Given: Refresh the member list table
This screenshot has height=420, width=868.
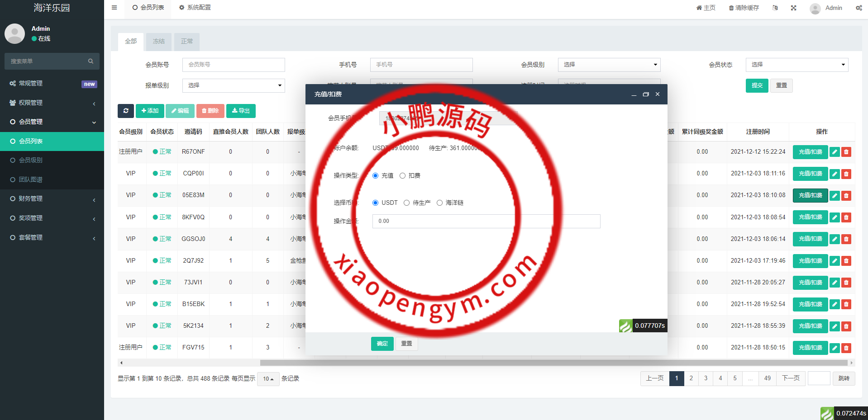Looking at the screenshot, I should (126, 111).
